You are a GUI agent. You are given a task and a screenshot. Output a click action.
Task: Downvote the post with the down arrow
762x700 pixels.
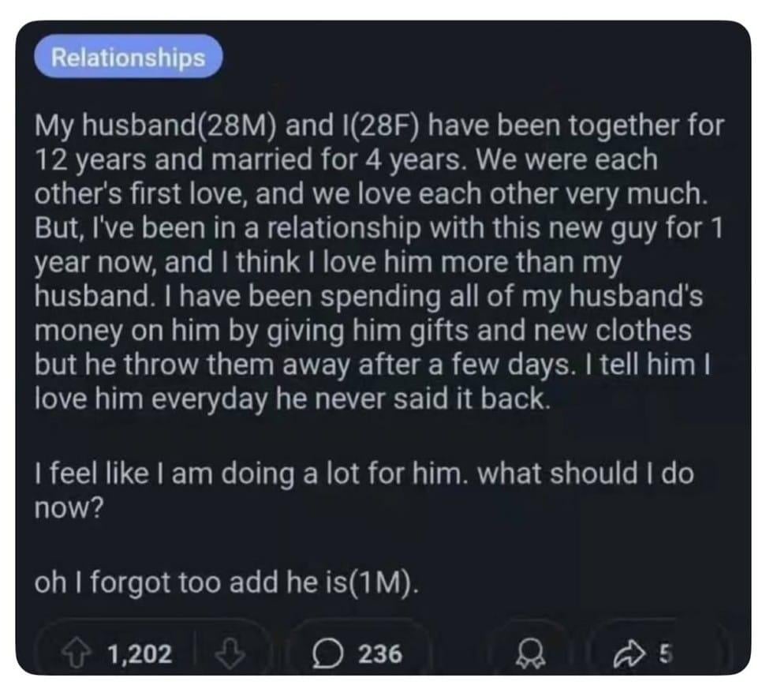point(230,654)
